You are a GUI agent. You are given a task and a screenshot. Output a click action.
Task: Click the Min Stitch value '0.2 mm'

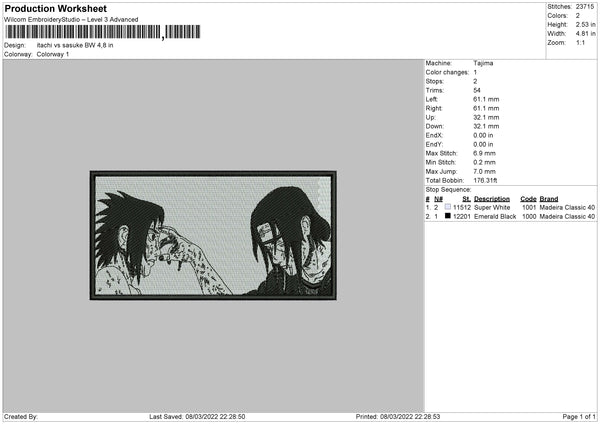click(x=484, y=162)
